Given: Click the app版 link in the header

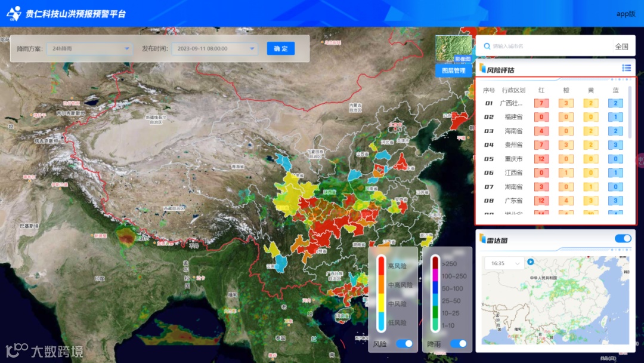Looking at the screenshot, I should 626,14.
